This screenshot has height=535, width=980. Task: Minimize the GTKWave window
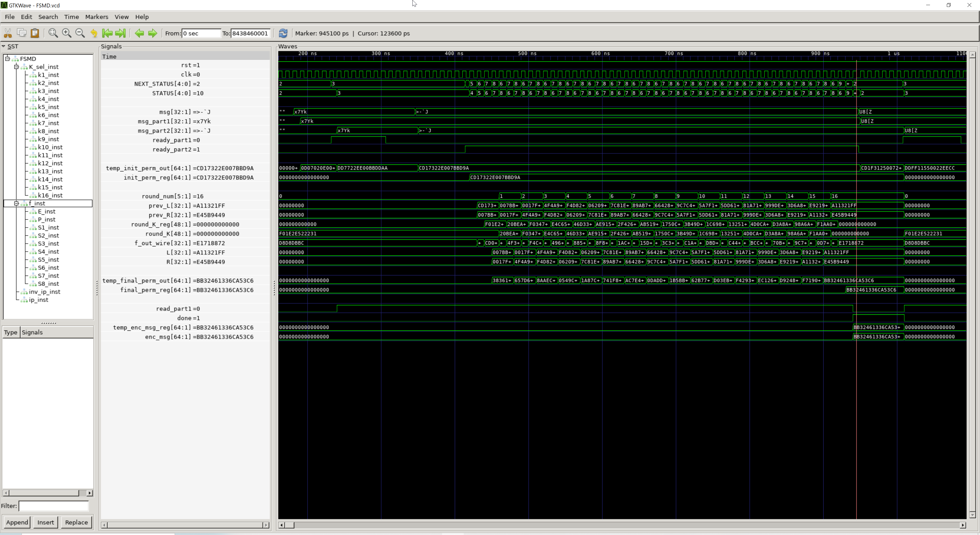tap(928, 5)
